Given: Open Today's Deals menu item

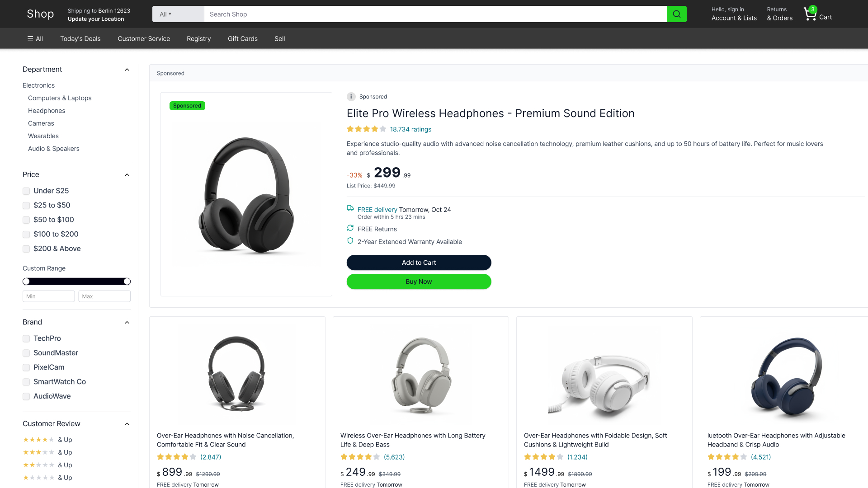Looking at the screenshot, I should coord(80,38).
